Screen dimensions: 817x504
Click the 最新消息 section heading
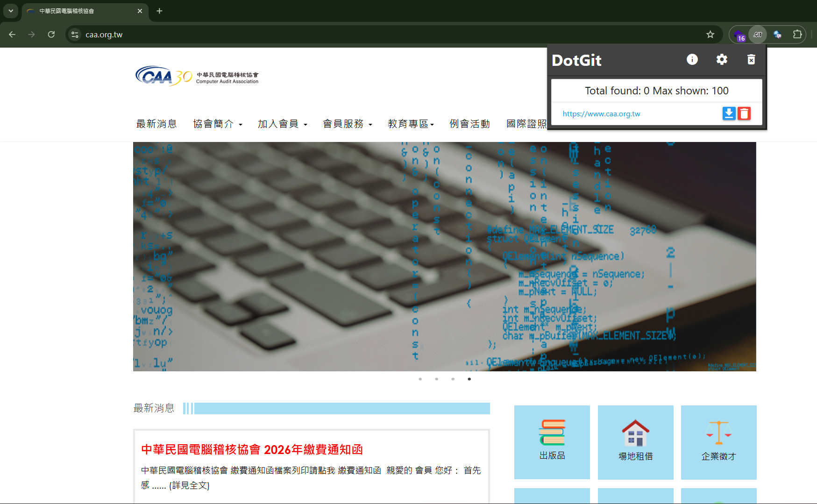[x=154, y=408]
